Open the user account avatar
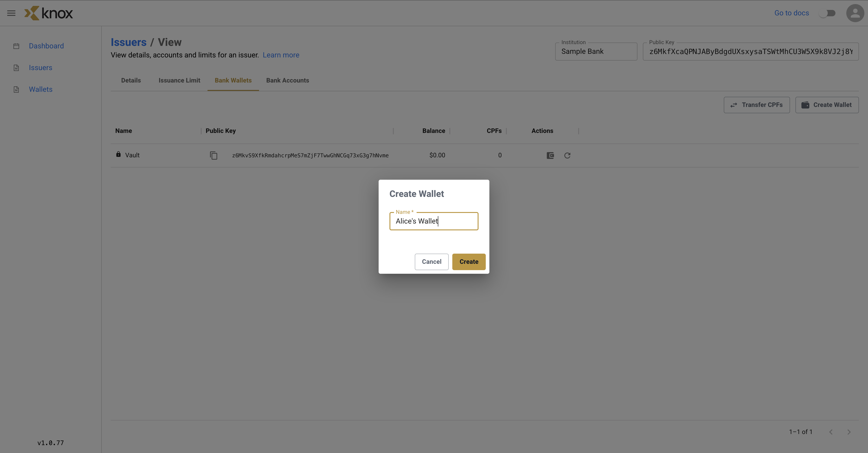The image size is (868, 453). (855, 13)
